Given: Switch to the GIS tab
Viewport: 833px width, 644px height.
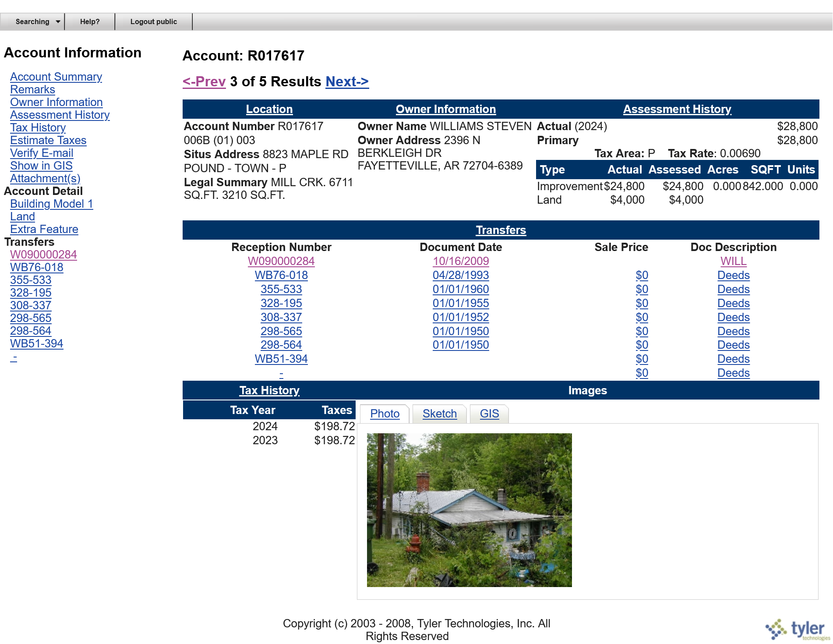Looking at the screenshot, I should point(489,414).
